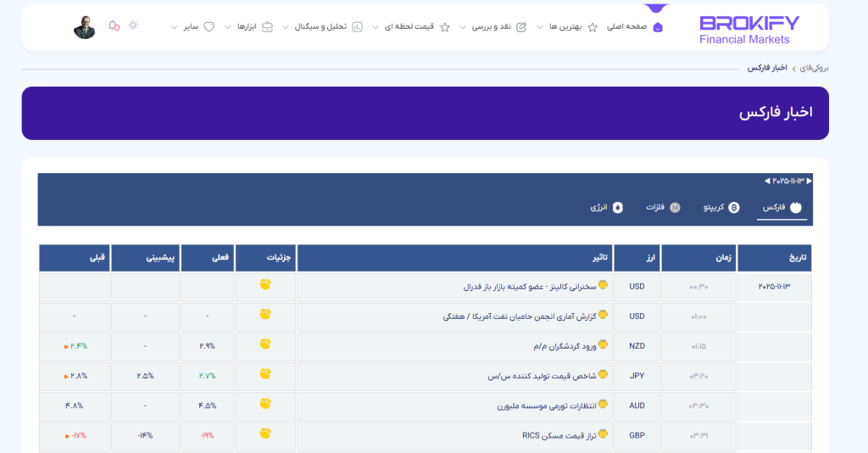Viewport: 868px width, 453px height.
Task: Switch to the انرژی tab
Action: pos(606,208)
